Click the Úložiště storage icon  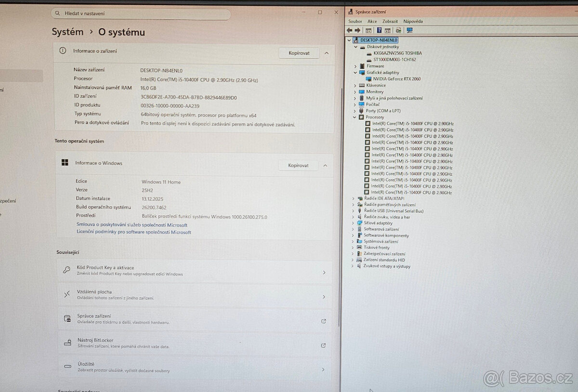click(x=67, y=366)
